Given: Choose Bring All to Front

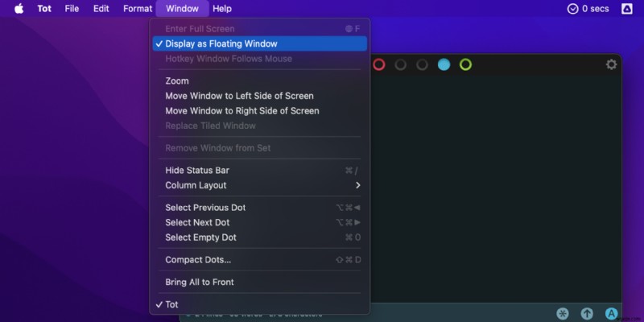Looking at the screenshot, I should click(x=259, y=283).
